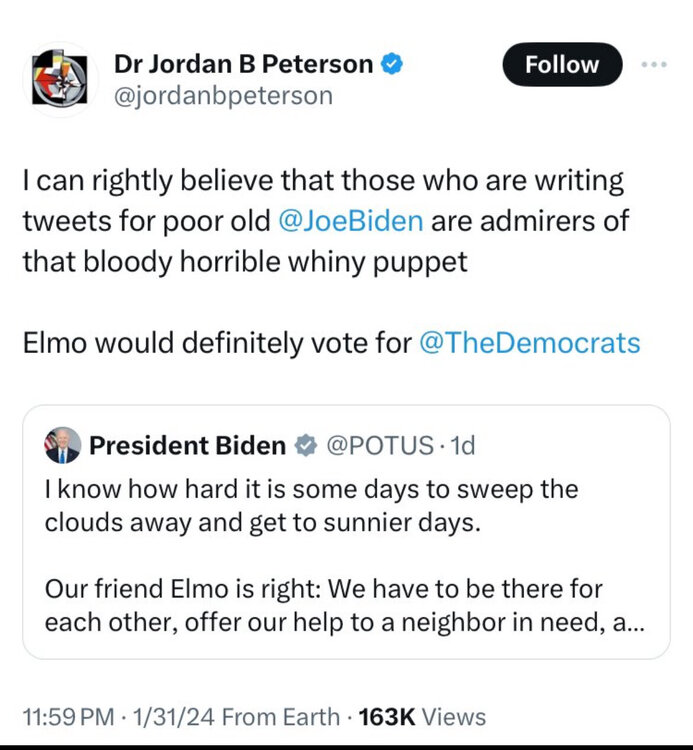Screen dimensions: 693x750
Task: Open the @jordanbpeterson handle link
Action: [x=223, y=96]
